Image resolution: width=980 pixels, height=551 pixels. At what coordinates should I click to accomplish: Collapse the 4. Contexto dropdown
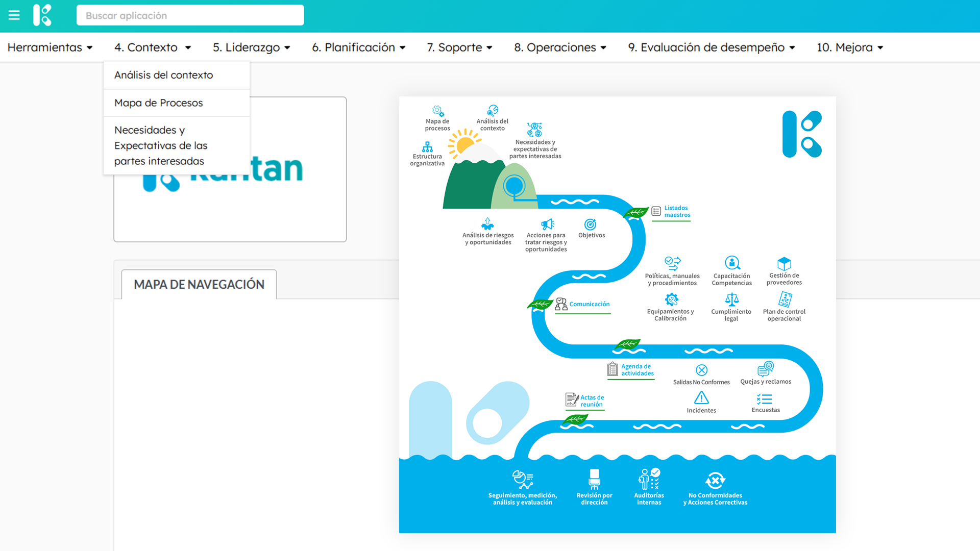tap(153, 47)
